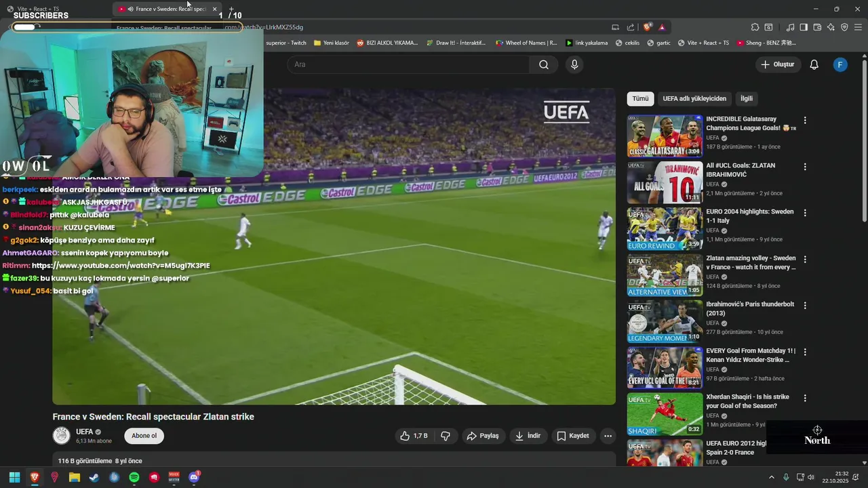Open Discord from the taskbar

click(194, 477)
